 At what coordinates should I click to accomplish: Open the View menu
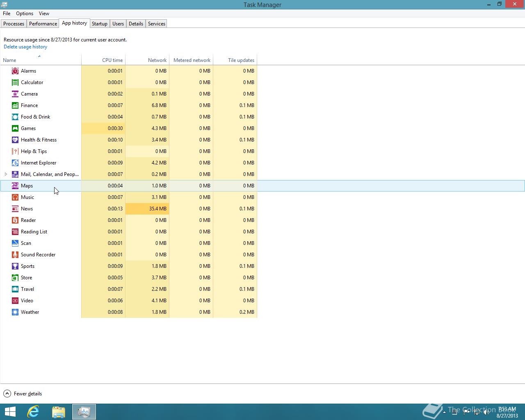coord(44,14)
